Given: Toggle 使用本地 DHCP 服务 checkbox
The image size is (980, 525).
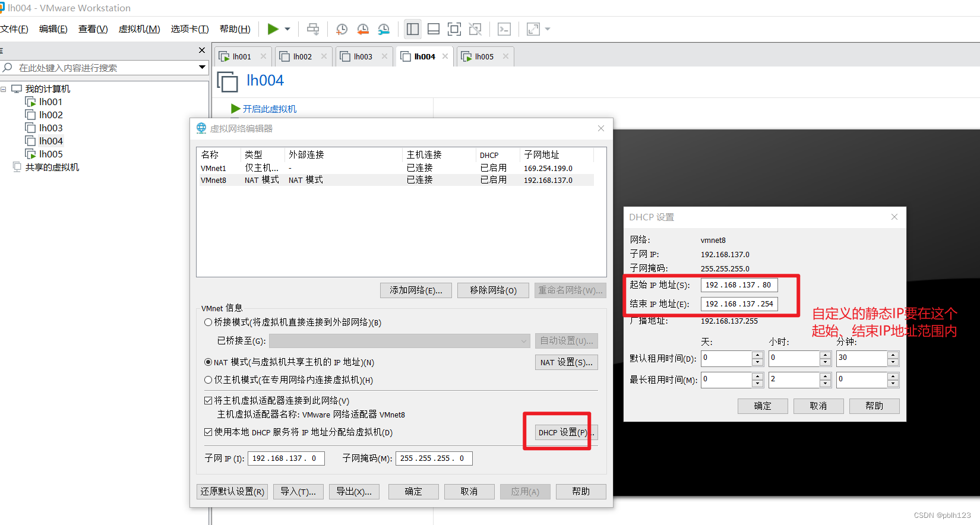Looking at the screenshot, I should click(x=208, y=432).
